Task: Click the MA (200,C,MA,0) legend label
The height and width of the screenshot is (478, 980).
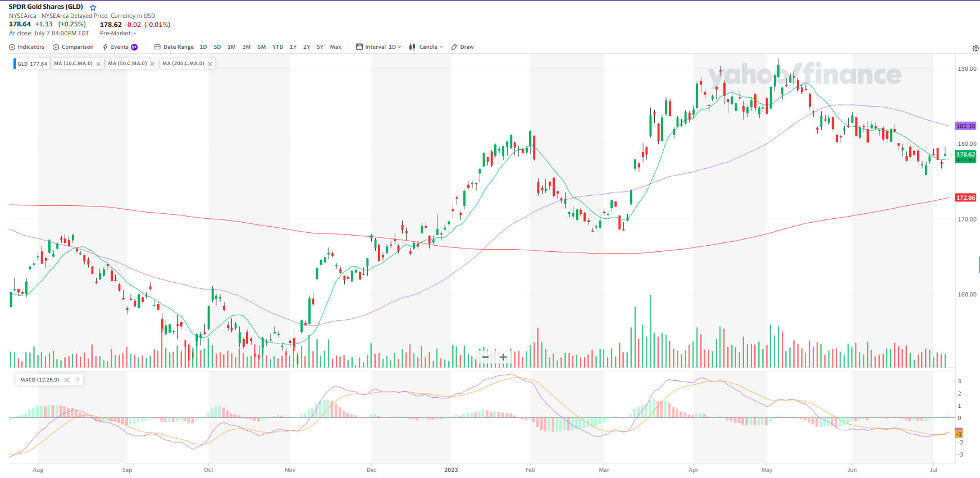Action: pos(183,63)
